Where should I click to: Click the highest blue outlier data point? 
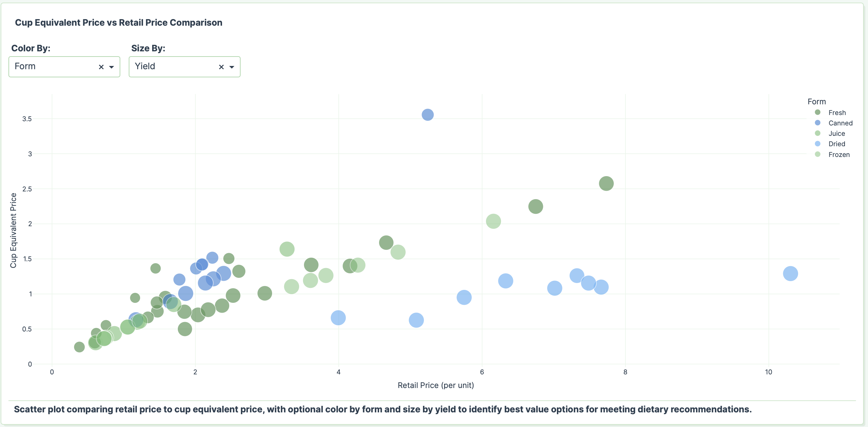pos(427,115)
